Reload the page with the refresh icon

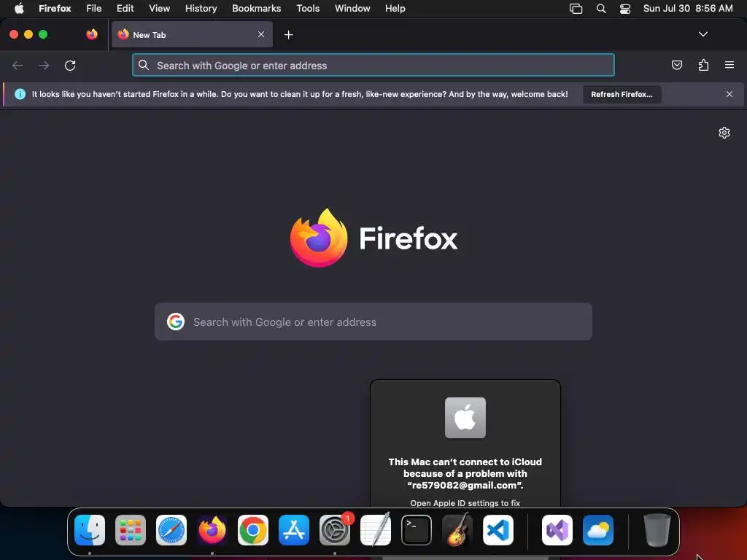click(70, 65)
